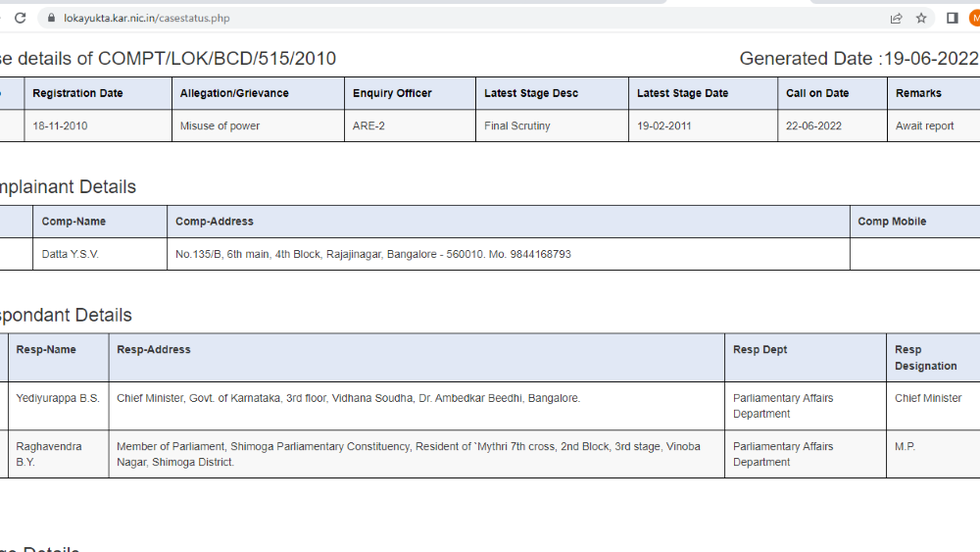Viewport: 980px width, 552px height.
Task: Select respondent name Yediyurappa B.S.
Action: click(x=58, y=398)
